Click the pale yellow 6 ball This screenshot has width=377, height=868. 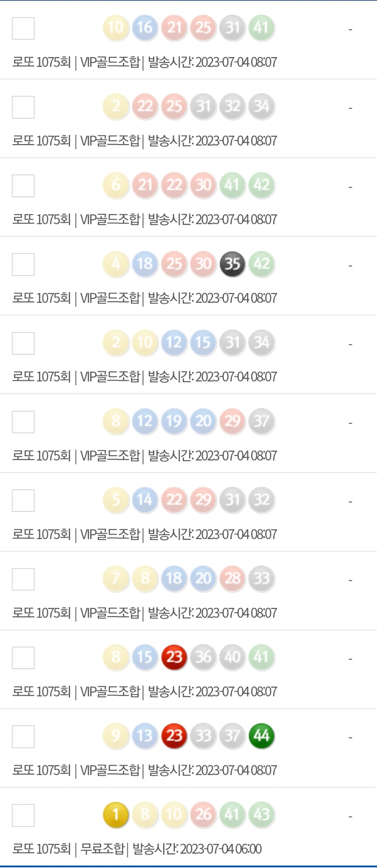116,185
